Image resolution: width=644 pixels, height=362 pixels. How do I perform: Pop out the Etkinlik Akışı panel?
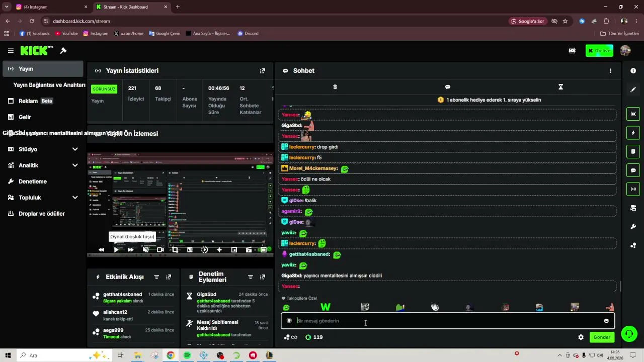pyautogui.click(x=169, y=277)
